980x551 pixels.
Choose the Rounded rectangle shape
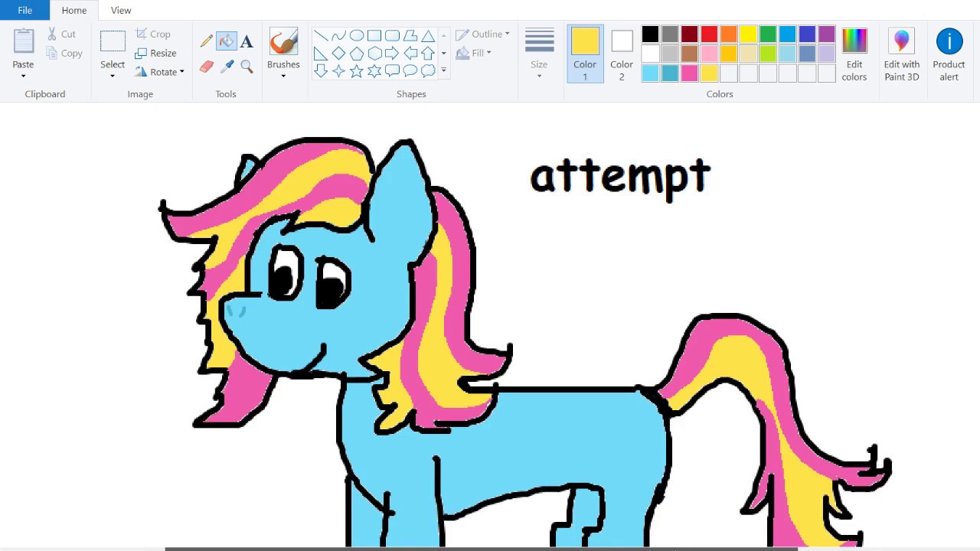point(392,36)
